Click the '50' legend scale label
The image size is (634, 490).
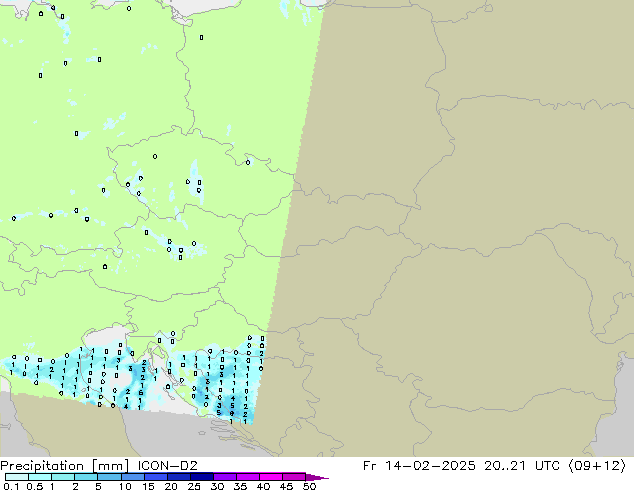tap(309, 486)
